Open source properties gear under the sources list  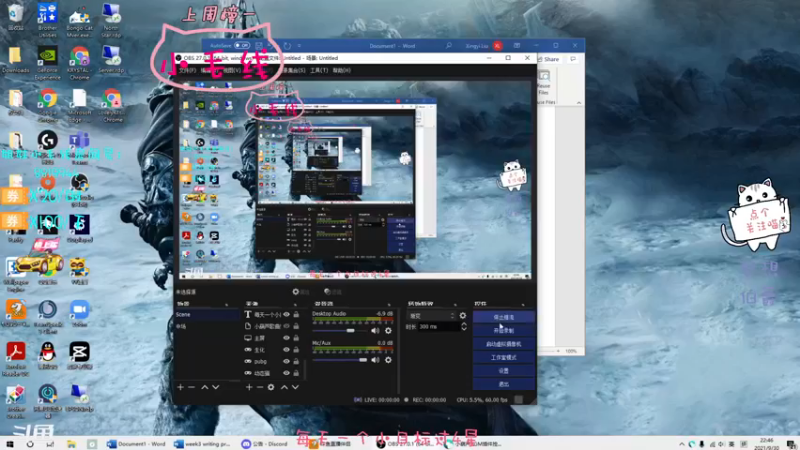271,387
